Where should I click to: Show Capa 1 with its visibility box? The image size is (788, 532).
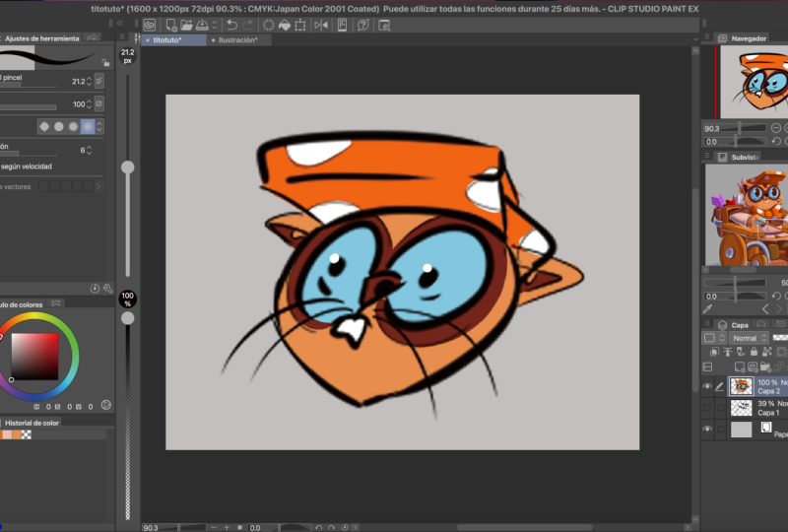point(707,407)
